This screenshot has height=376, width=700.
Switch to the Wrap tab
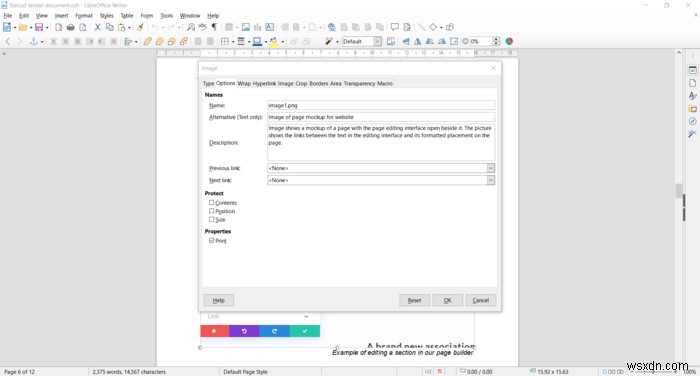[244, 84]
